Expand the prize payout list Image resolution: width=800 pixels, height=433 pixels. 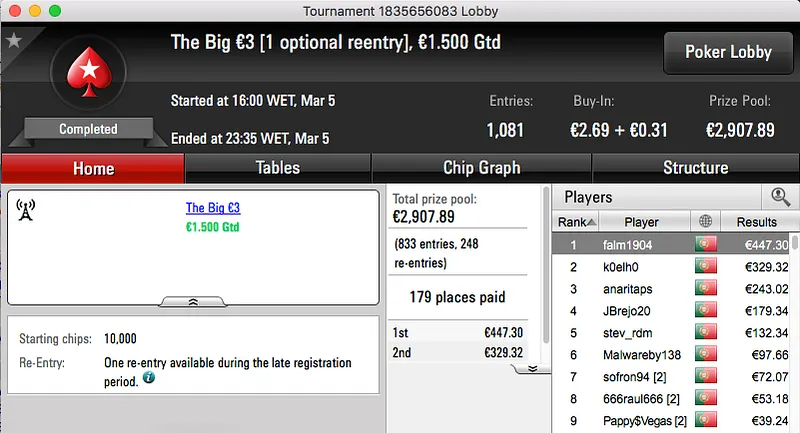click(533, 368)
